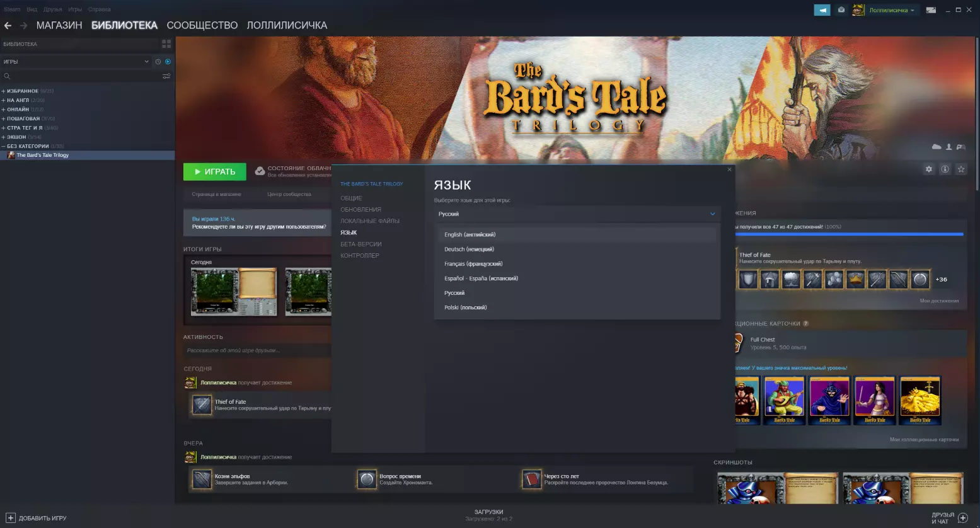Open game settings gear icon
Image resolution: width=980 pixels, height=528 pixels.
(x=928, y=169)
